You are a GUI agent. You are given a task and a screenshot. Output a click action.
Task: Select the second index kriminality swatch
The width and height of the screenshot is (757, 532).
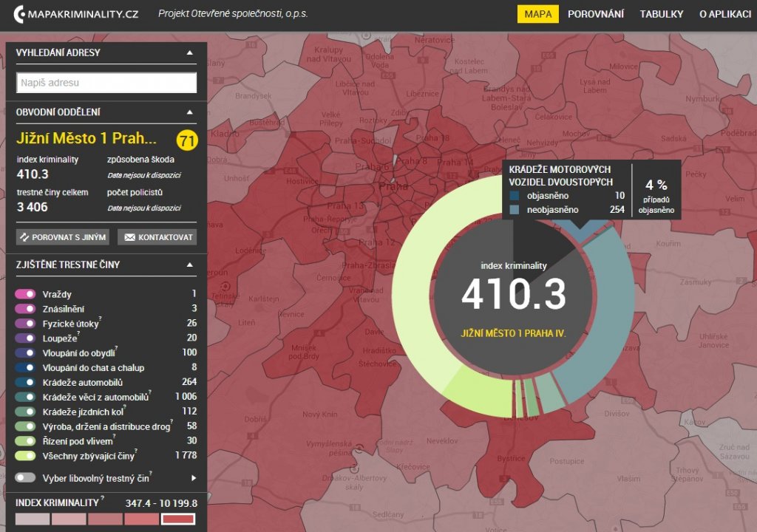click(69, 519)
